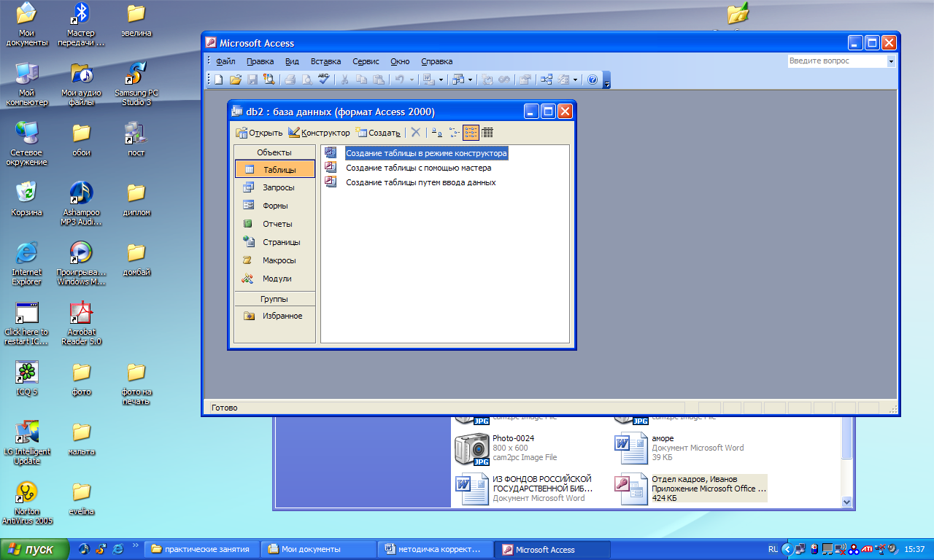Screen dimensions: 934x560
Task: Click the ATI tray icon
Action: coord(867,549)
